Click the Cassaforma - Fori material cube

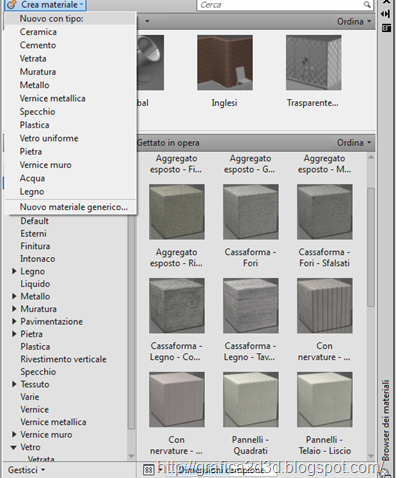251,212
